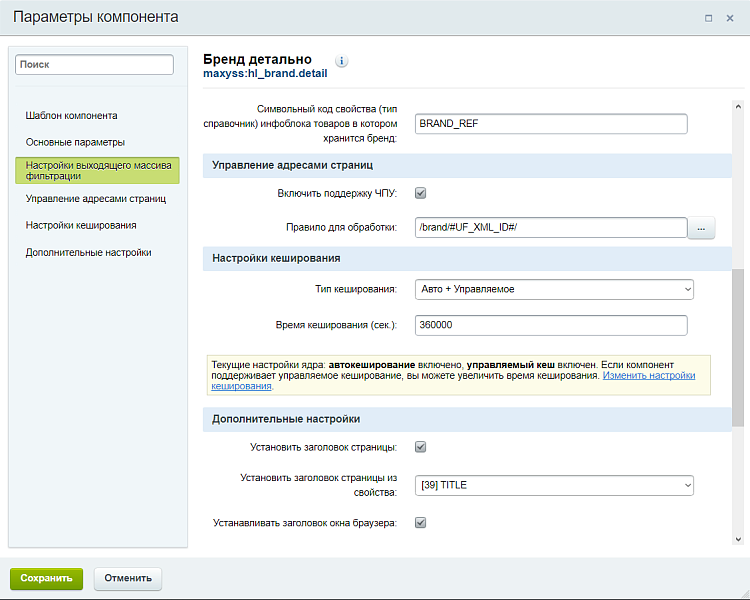Expand the page title property dropdown
The height and width of the screenshot is (600, 750).
(x=554, y=485)
